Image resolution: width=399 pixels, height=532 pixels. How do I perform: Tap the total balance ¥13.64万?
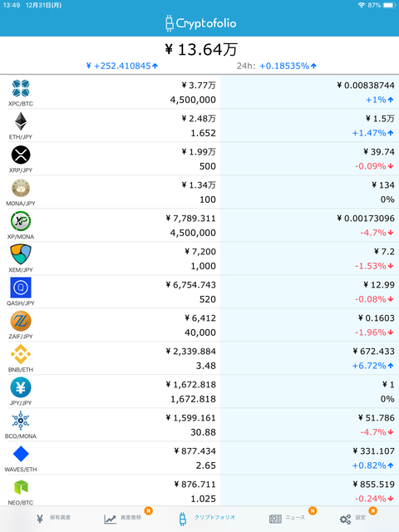[201, 50]
